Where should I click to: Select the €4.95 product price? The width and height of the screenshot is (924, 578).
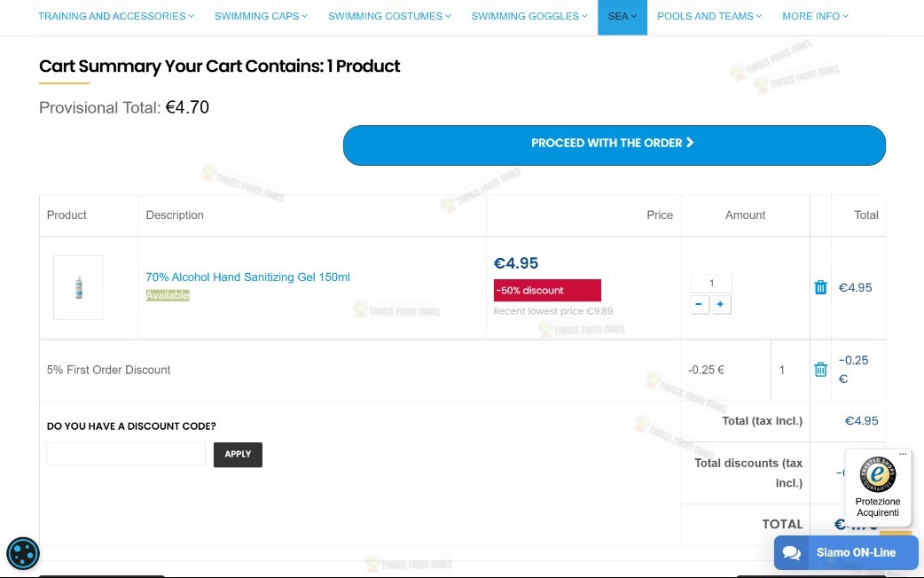(515, 262)
